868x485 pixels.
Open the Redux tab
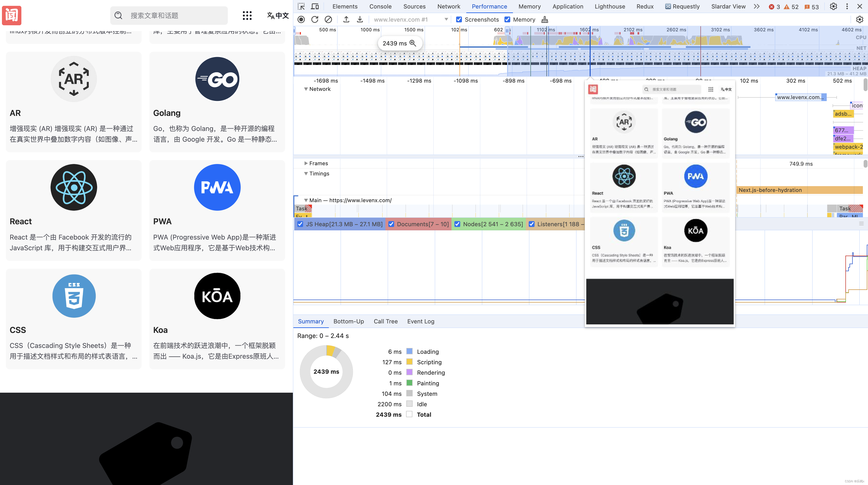click(x=645, y=6)
